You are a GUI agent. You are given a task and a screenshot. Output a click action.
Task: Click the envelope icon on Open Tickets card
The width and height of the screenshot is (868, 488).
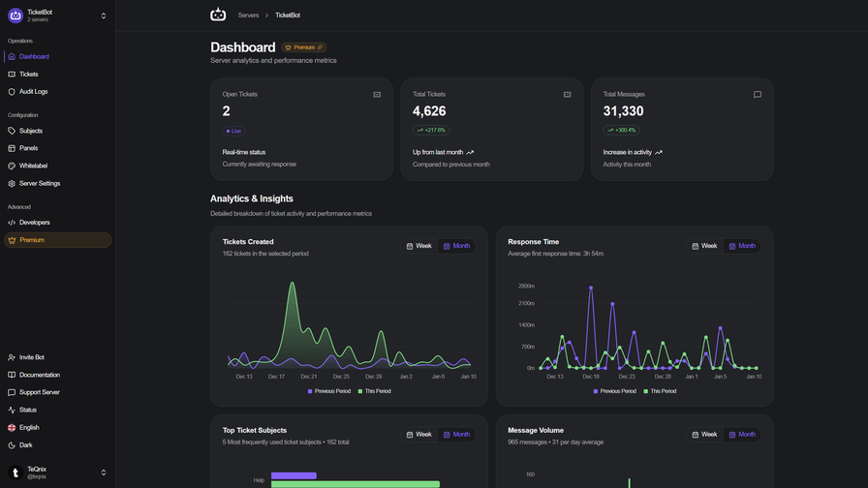pos(377,95)
